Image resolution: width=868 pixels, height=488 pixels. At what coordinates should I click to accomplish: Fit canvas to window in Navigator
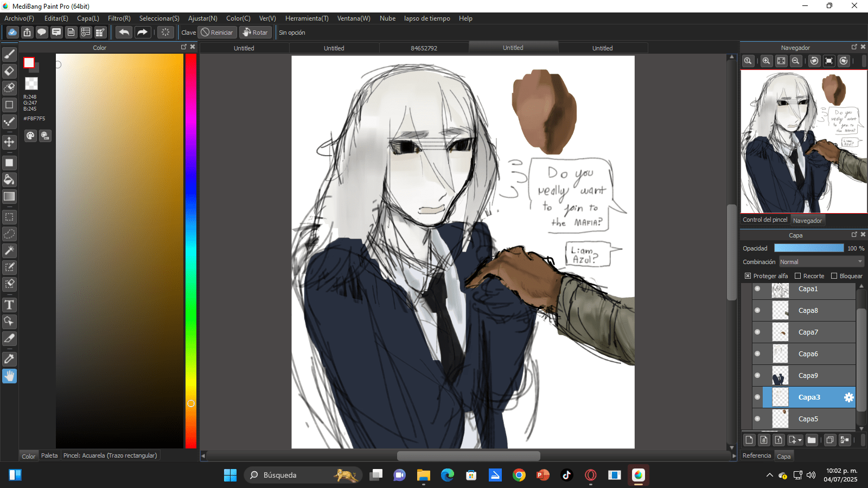click(781, 61)
